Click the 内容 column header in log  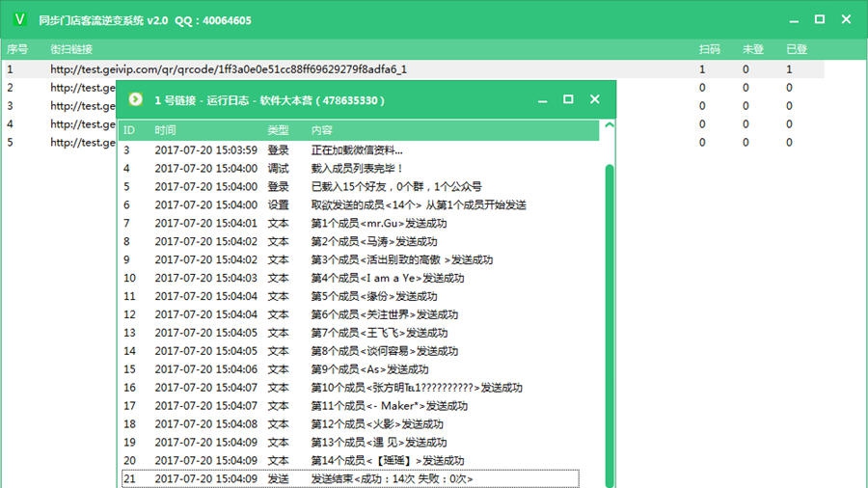(321, 130)
